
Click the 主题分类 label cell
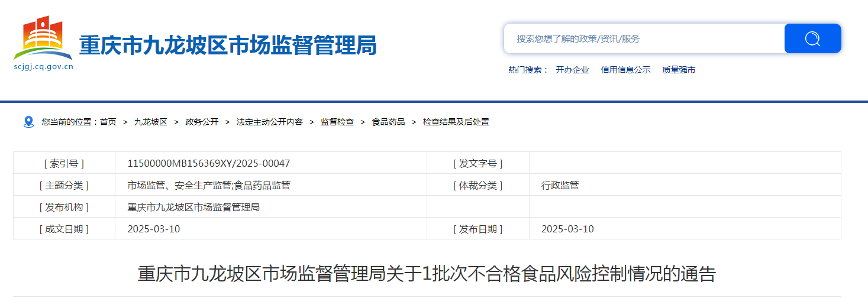64,185
